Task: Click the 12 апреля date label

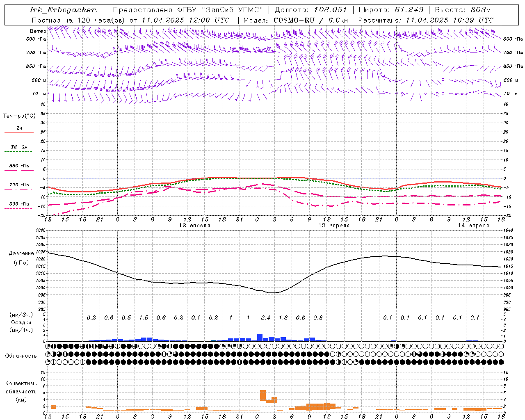Action: pos(195,226)
